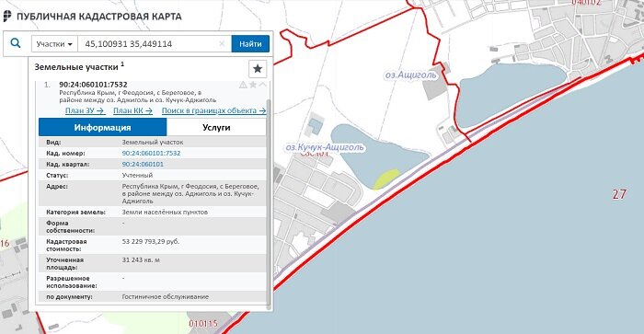Click the coordinates search input field
Image resolution: width=644 pixels, height=334 pixels.
[x=149, y=44]
